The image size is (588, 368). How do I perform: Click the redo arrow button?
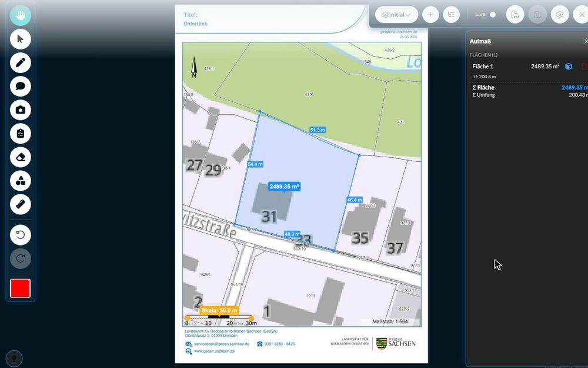pos(20,258)
